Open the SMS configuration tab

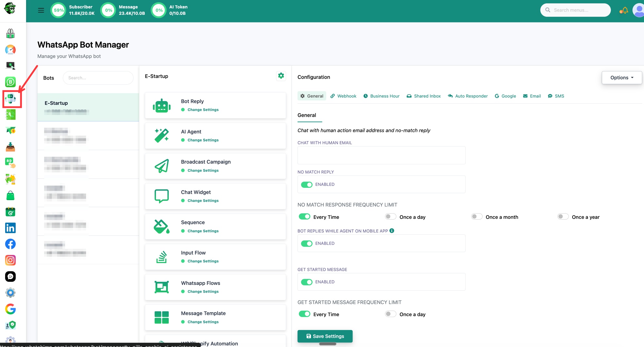(x=556, y=96)
